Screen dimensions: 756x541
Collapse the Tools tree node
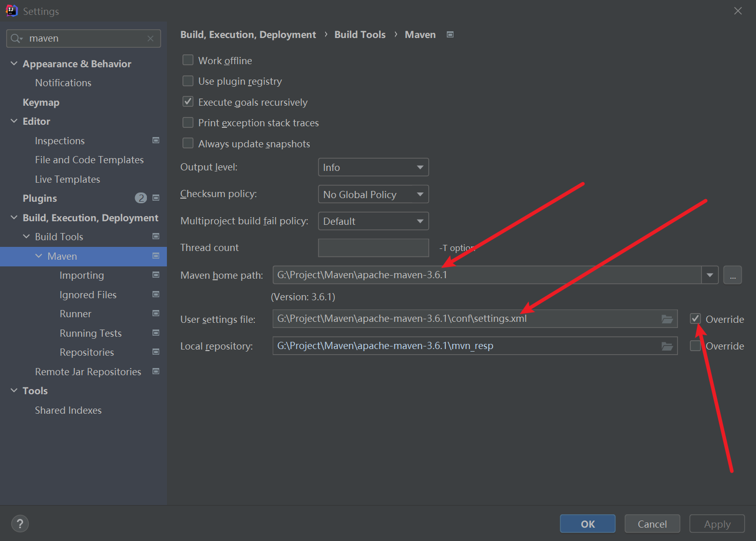pyautogui.click(x=14, y=390)
